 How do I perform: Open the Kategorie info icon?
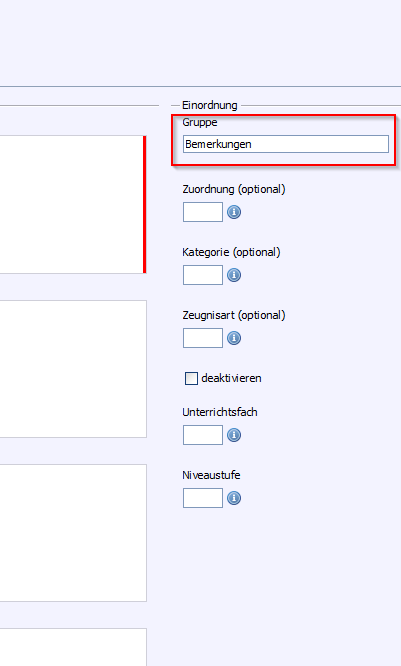tap(234, 275)
